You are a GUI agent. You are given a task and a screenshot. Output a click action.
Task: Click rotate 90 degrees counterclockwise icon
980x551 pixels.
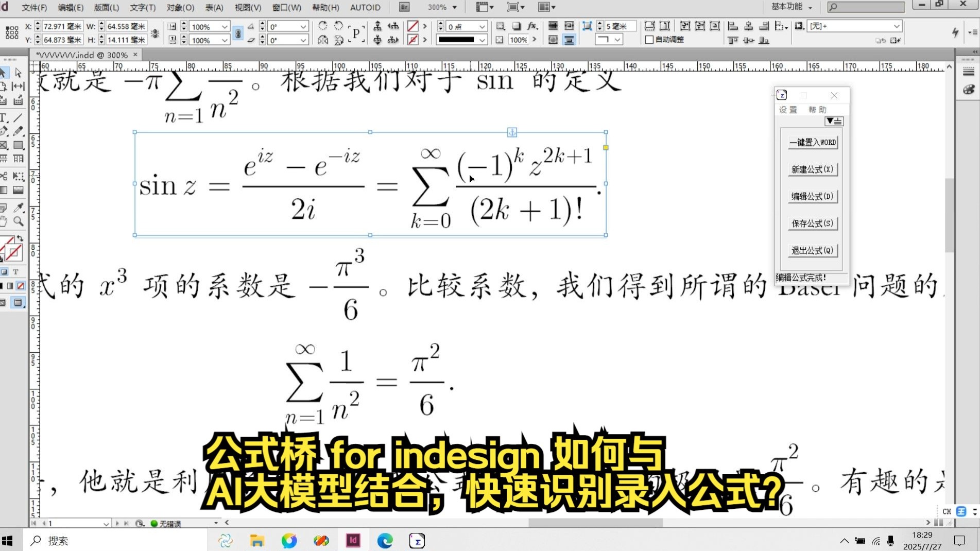[x=338, y=26]
